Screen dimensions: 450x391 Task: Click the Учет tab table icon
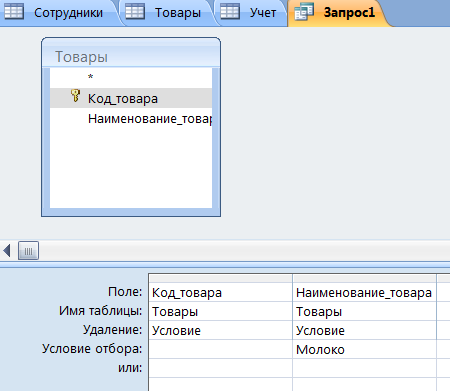(x=230, y=12)
